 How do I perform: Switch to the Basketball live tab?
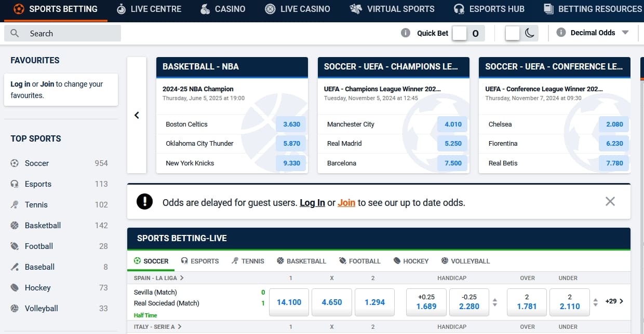click(301, 261)
